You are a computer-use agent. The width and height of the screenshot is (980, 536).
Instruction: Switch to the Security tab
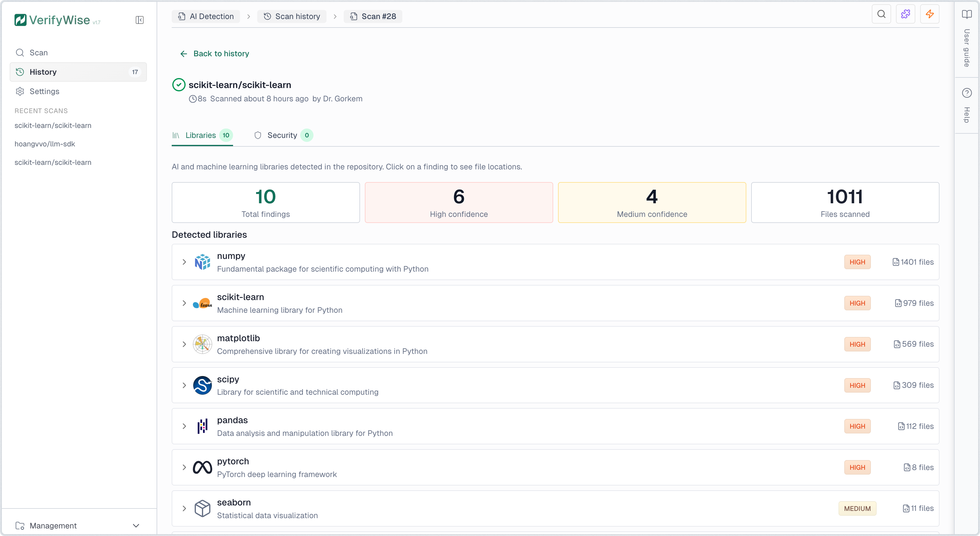(283, 135)
